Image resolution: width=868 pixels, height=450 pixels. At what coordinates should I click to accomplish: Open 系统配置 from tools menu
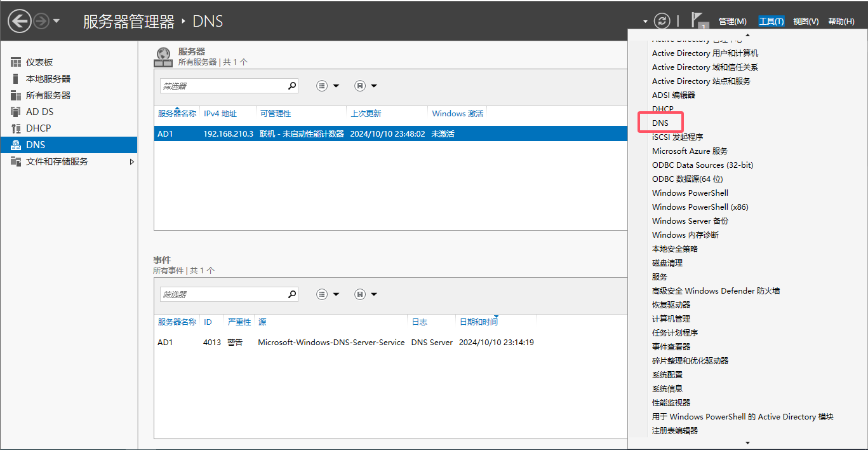(667, 375)
